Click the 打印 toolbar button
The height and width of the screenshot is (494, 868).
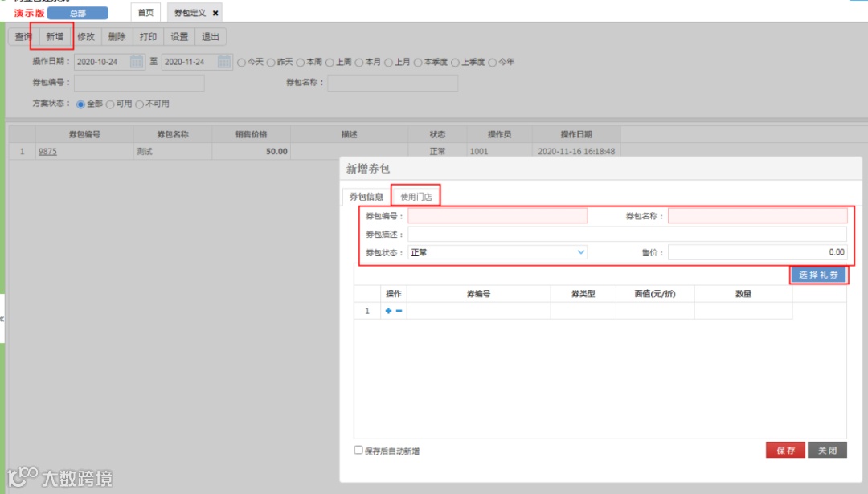click(148, 36)
